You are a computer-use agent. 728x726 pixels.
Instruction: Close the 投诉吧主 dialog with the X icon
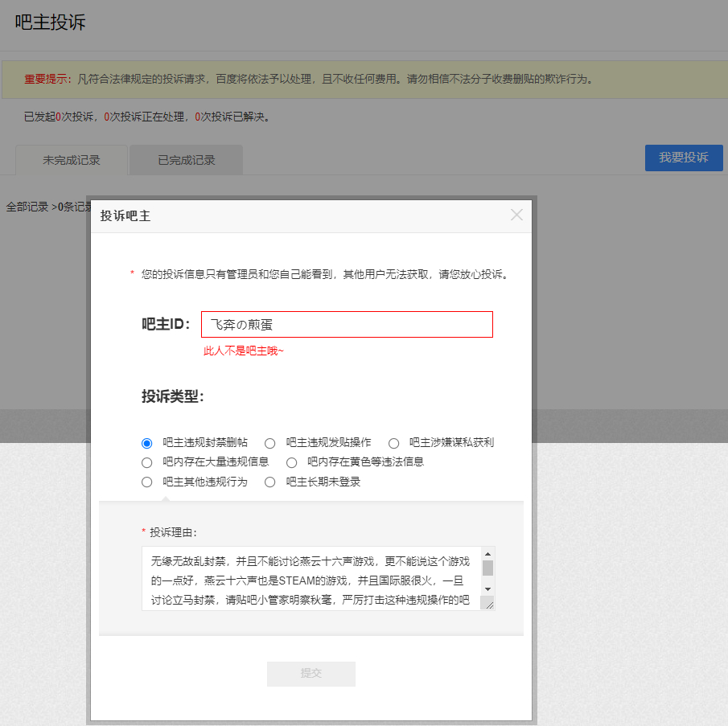point(516,215)
